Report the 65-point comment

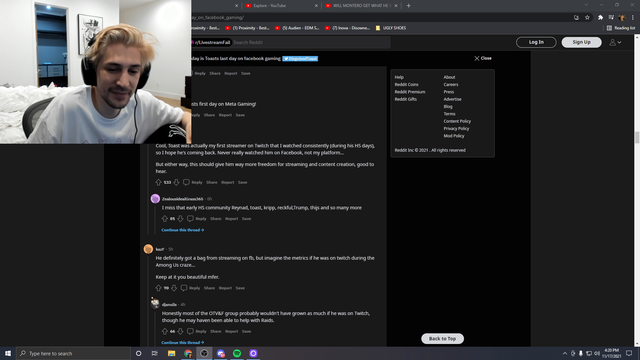[231, 219]
